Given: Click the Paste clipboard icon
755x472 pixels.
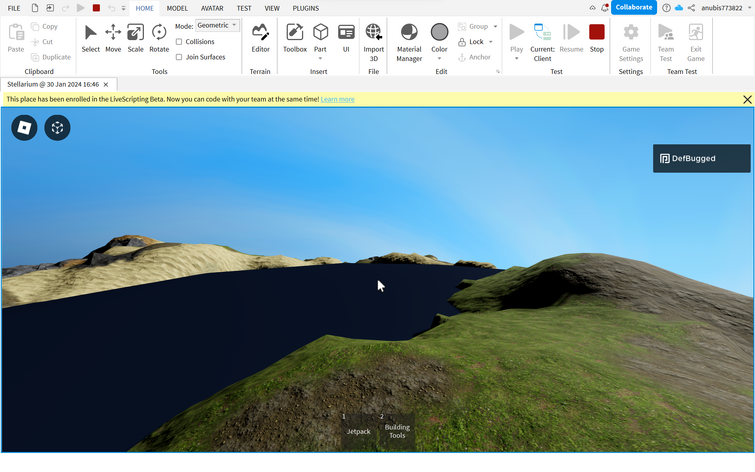Looking at the screenshot, I should click(x=16, y=33).
